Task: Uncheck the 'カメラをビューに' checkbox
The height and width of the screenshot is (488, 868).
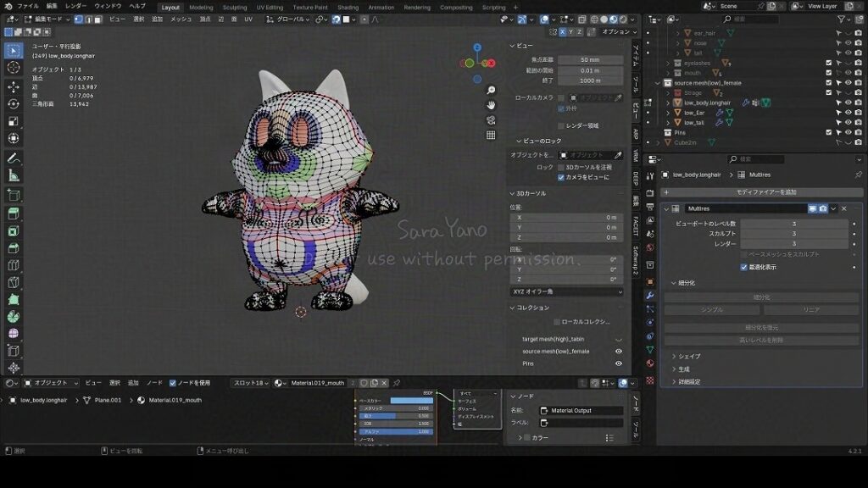Action: (x=561, y=177)
